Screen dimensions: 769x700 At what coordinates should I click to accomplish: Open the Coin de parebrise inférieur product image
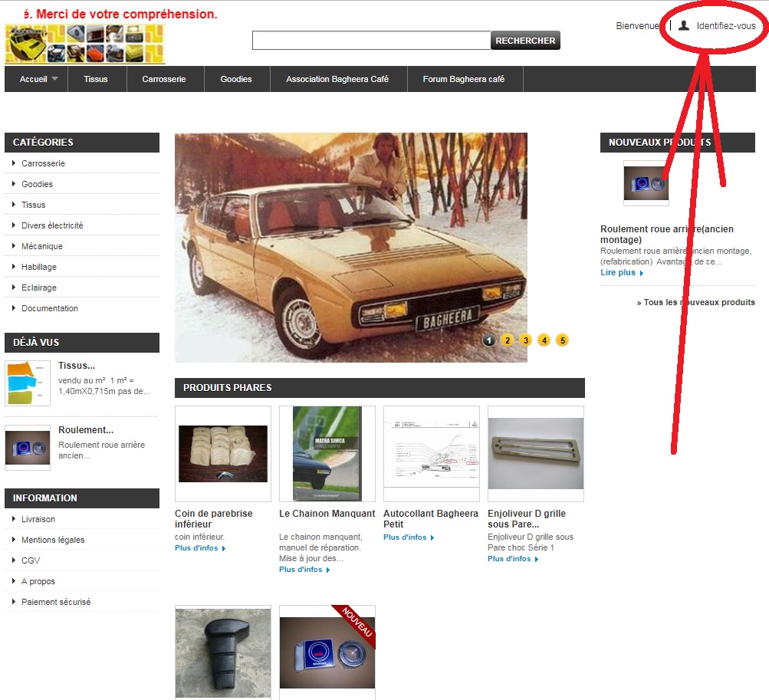coord(222,454)
